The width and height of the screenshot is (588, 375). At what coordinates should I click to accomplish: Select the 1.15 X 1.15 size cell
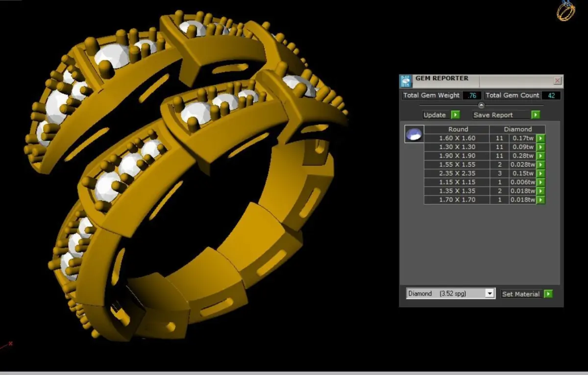tap(457, 182)
